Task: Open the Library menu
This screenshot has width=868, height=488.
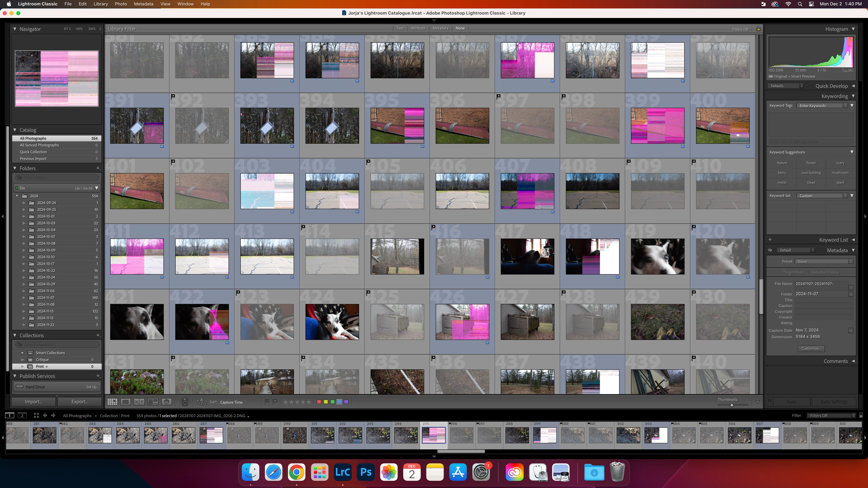Action: (100, 4)
